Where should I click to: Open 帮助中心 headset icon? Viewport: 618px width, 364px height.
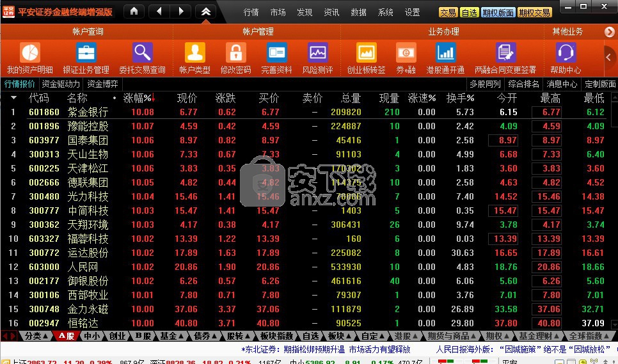pyautogui.click(x=566, y=52)
